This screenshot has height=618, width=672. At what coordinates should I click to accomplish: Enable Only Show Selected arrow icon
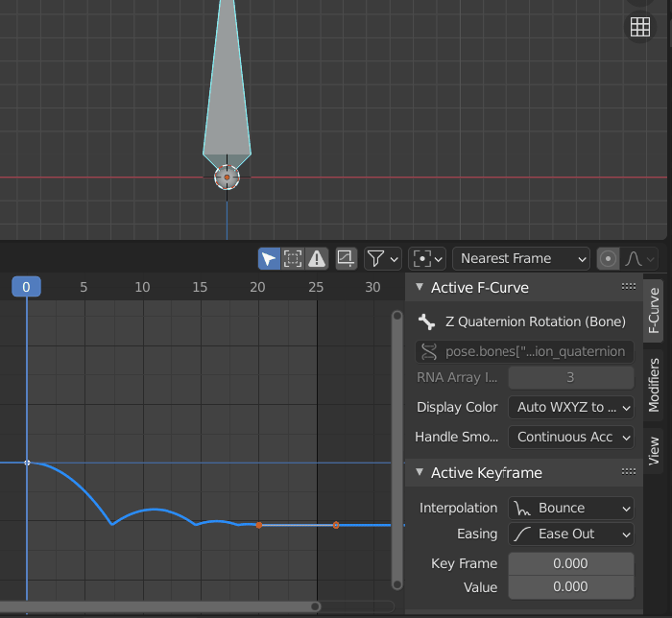[x=269, y=259]
